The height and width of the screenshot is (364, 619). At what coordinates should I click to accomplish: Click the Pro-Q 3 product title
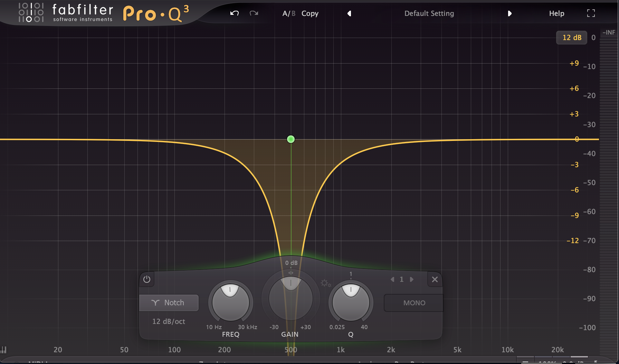click(156, 14)
